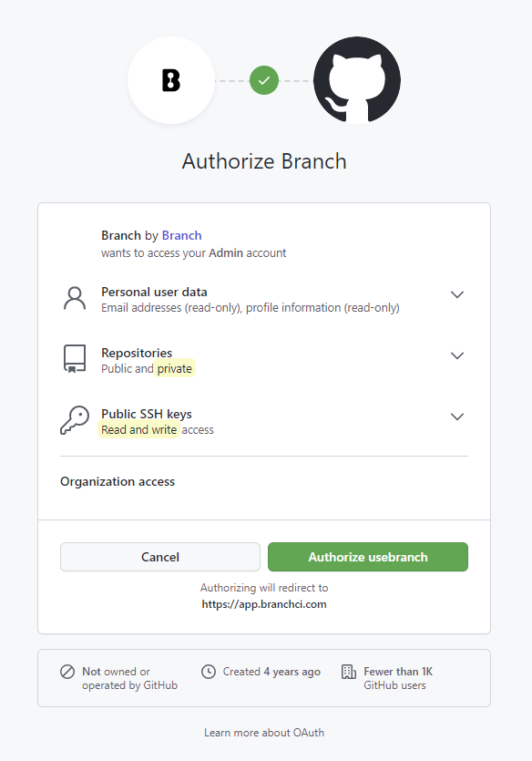Open Learn more about OAuth link

(x=264, y=733)
